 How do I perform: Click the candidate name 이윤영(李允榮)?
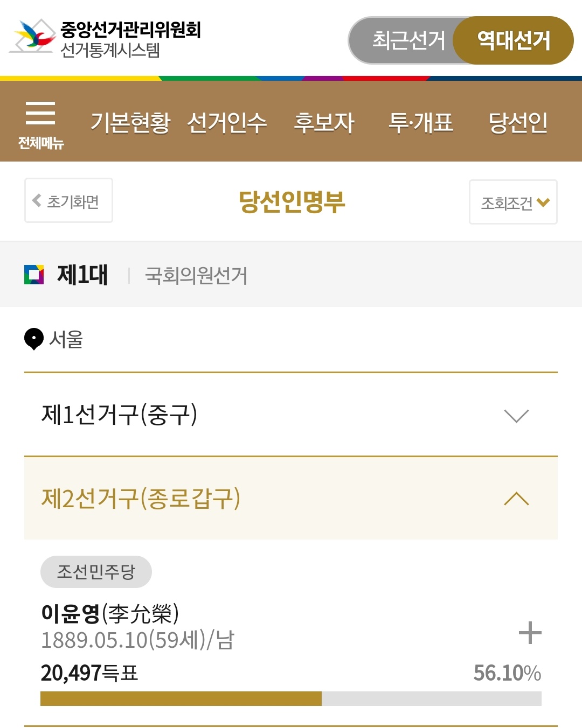coord(110,613)
